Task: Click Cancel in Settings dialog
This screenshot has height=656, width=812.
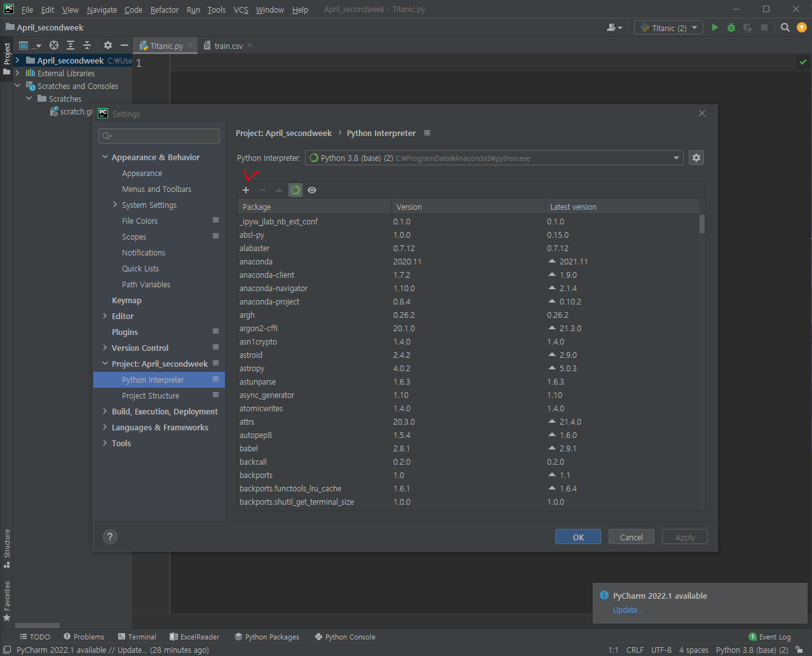Action: (632, 537)
